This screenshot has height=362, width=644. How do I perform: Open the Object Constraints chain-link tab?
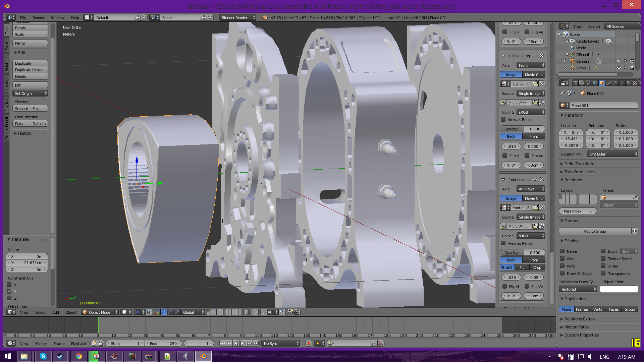[608, 83]
